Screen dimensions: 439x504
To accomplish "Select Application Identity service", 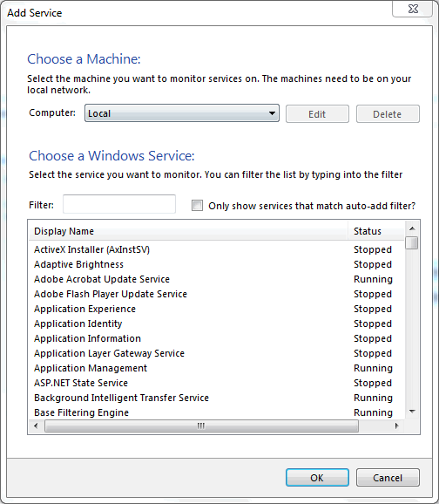I will click(216, 324).
